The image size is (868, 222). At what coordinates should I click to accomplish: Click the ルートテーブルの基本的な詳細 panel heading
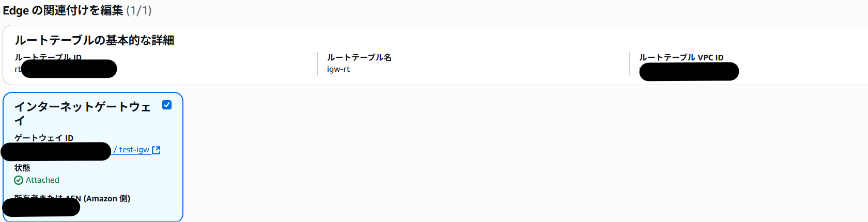tap(94, 40)
